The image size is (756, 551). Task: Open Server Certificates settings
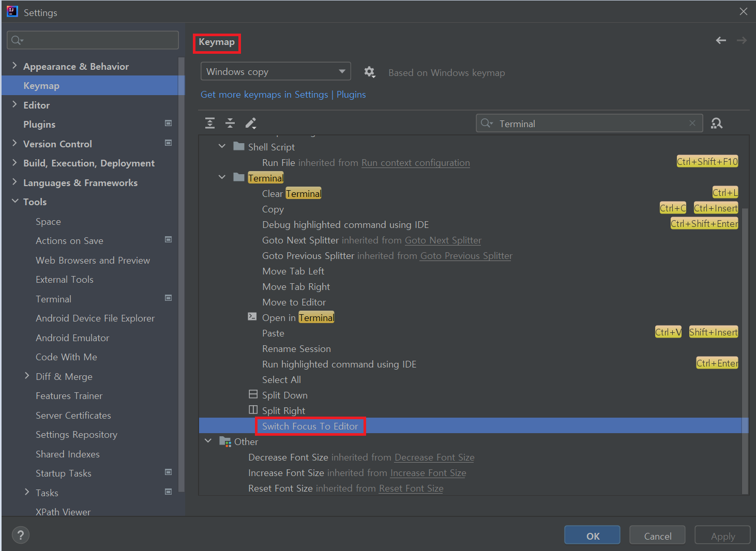click(73, 415)
